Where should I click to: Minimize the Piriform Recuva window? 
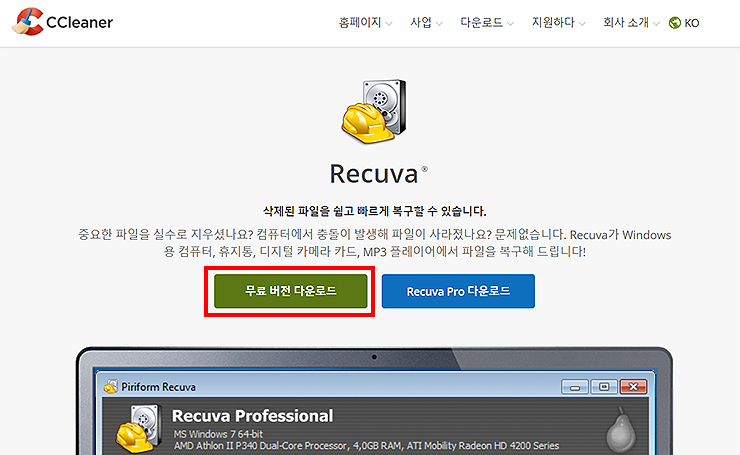tap(575, 387)
